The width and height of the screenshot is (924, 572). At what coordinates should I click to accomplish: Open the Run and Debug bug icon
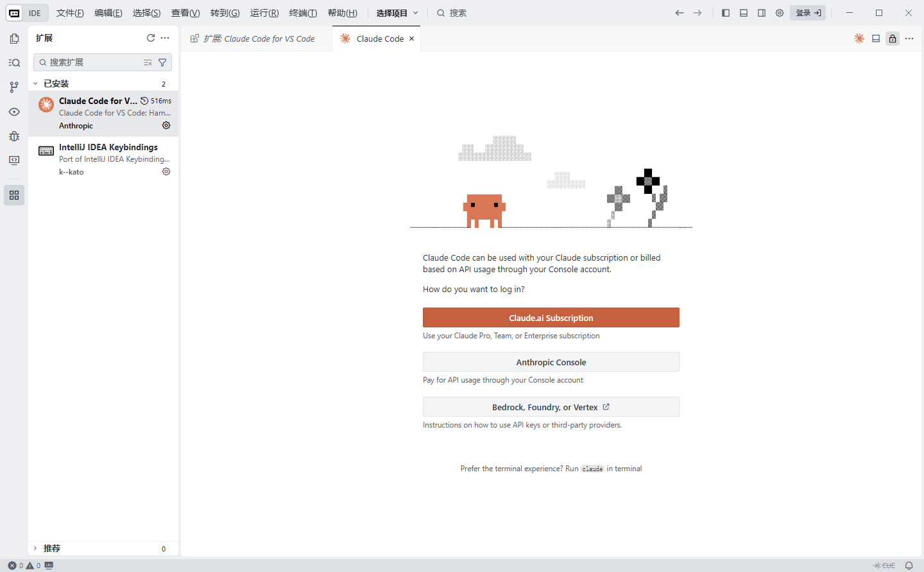pyautogui.click(x=14, y=136)
